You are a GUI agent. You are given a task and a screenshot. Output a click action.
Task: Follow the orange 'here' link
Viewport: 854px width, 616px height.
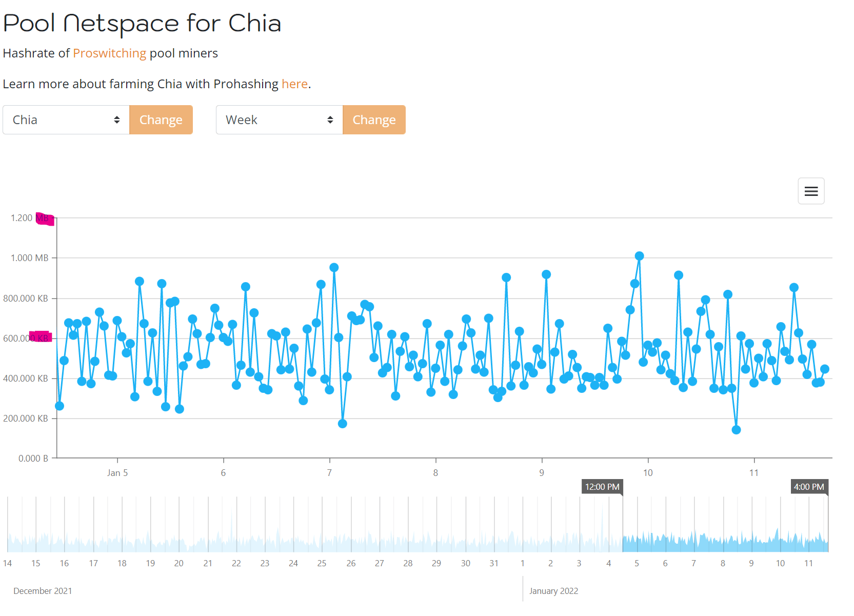(x=295, y=84)
